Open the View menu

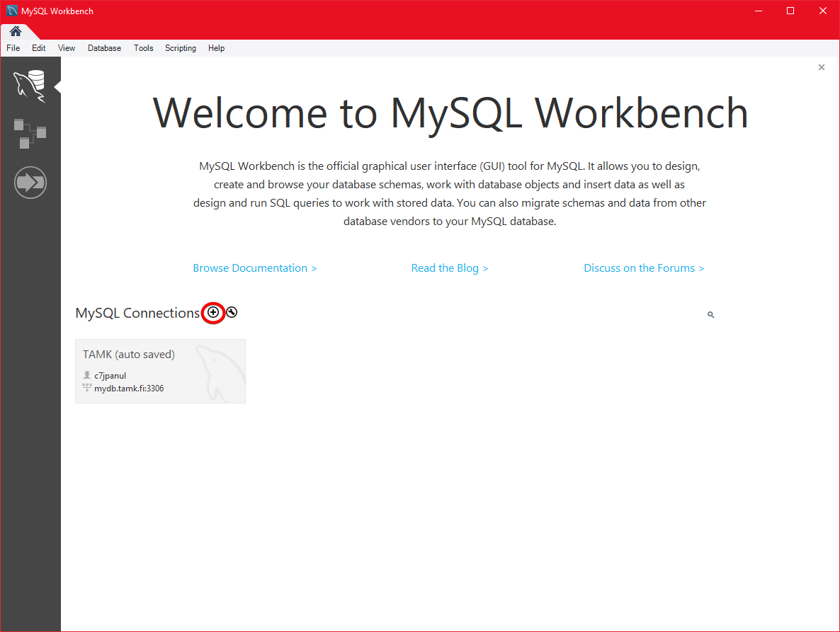click(67, 48)
